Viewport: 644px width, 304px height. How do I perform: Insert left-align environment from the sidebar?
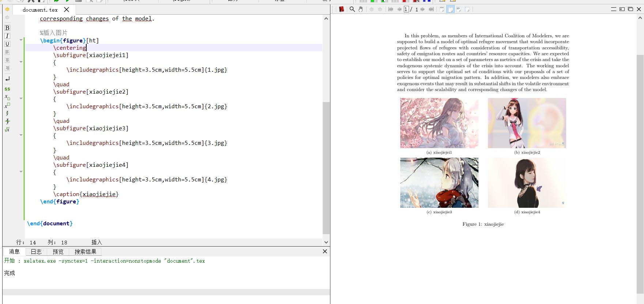7,52
